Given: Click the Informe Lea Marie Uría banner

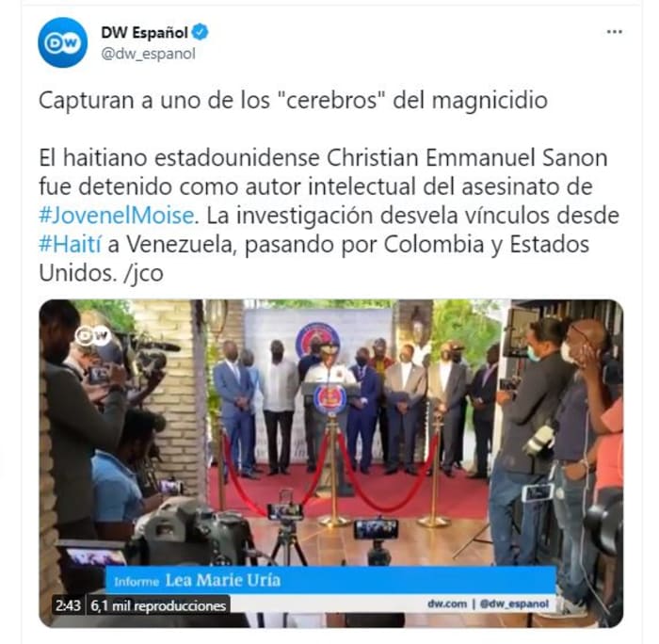Looking at the screenshot, I should pyautogui.click(x=330, y=580).
